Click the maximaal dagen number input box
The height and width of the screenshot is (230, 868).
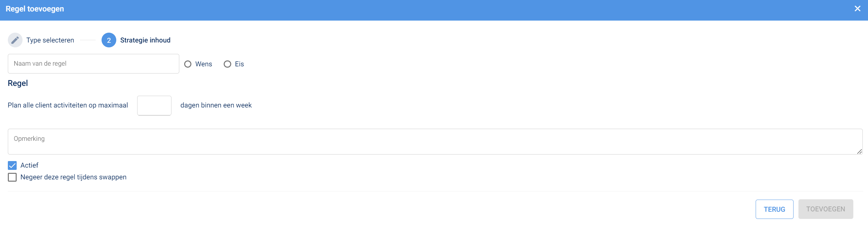(x=154, y=106)
